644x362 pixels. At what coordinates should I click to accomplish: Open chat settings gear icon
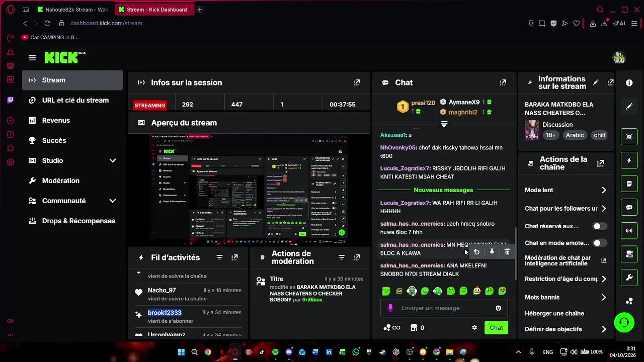[474, 328]
